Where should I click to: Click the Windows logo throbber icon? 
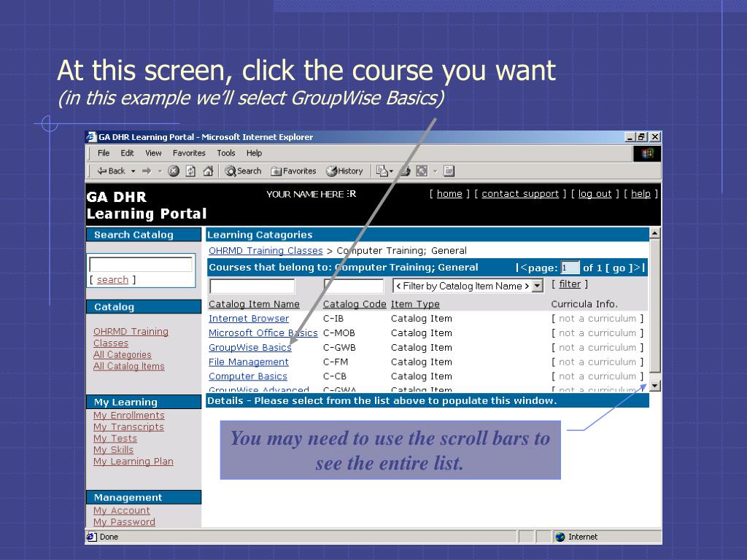[647, 153]
